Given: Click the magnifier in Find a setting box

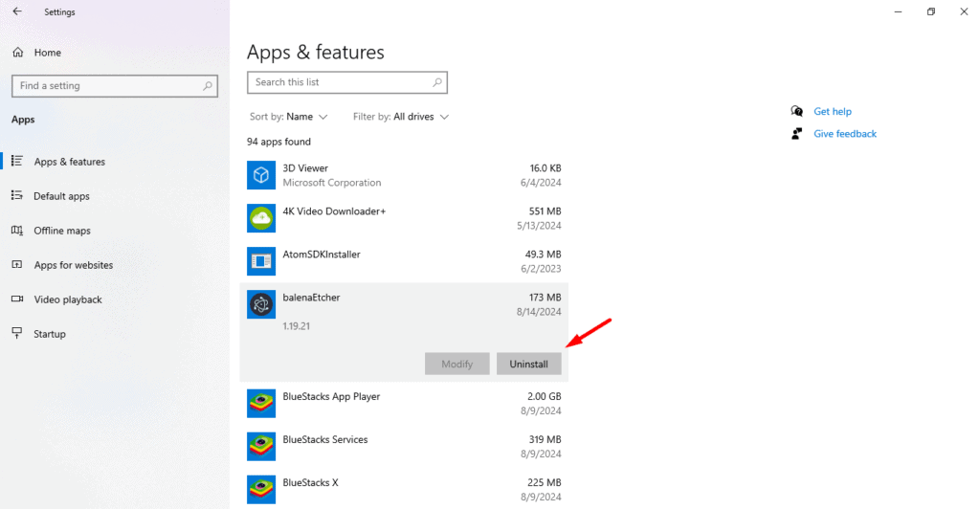Looking at the screenshot, I should pyautogui.click(x=208, y=85).
